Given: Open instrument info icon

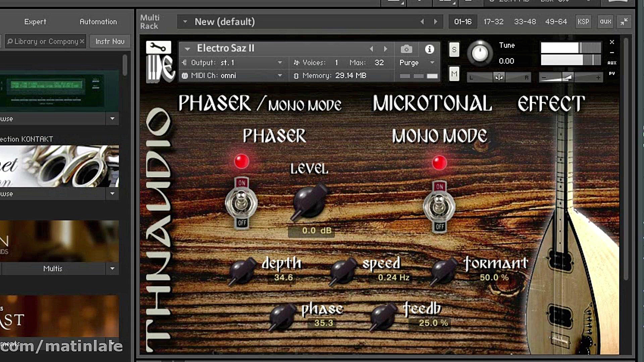Looking at the screenshot, I should point(429,49).
